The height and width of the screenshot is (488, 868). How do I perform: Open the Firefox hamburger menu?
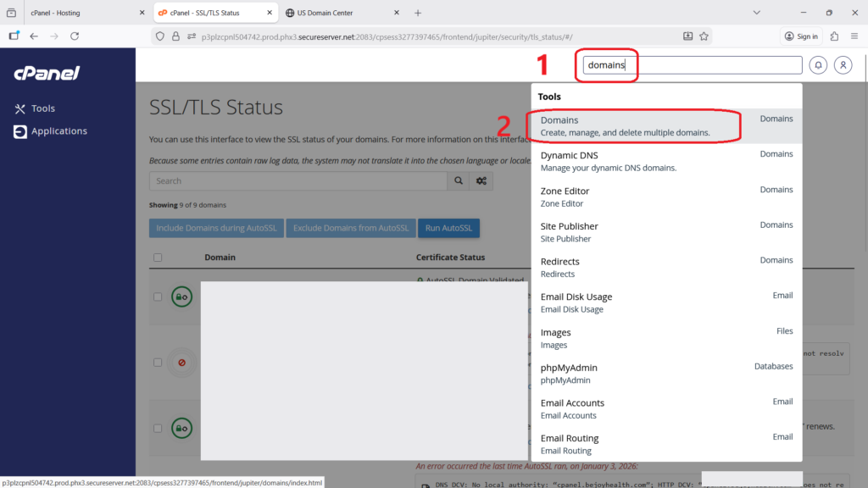(854, 36)
